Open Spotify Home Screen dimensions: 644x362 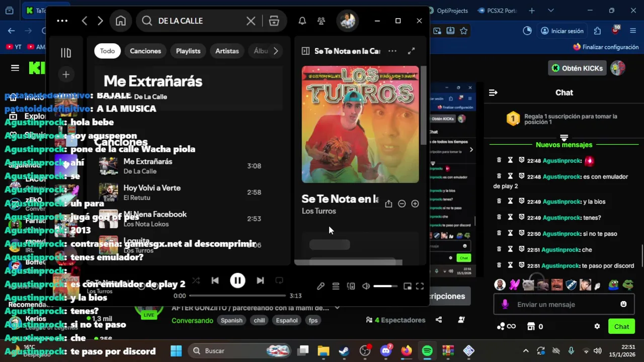(121, 21)
